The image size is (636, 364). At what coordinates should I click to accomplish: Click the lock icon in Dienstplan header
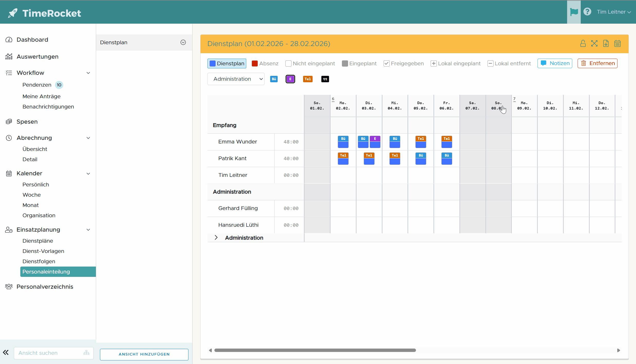[583, 43]
